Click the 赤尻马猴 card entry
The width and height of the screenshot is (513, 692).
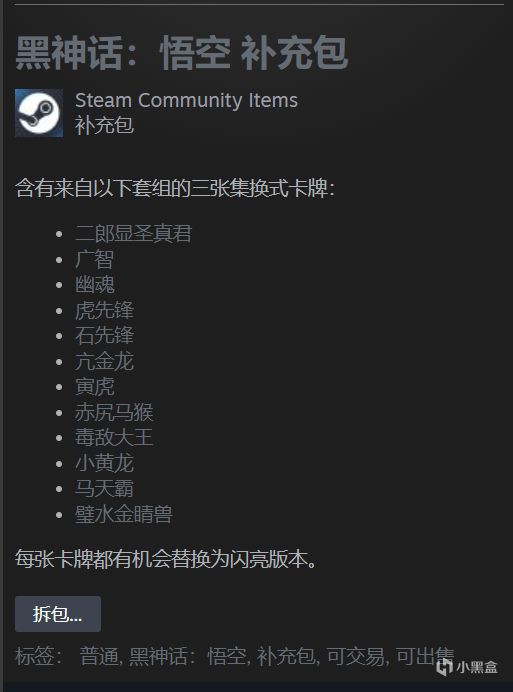[114, 412]
